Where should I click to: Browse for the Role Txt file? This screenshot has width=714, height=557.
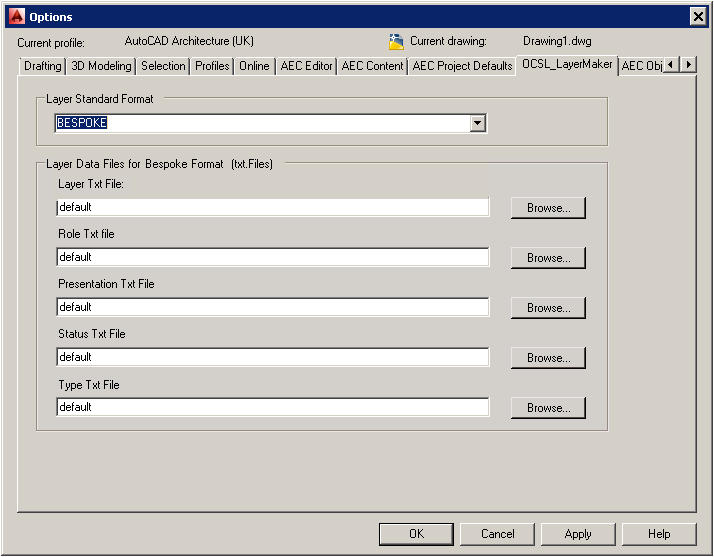(548, 258)
